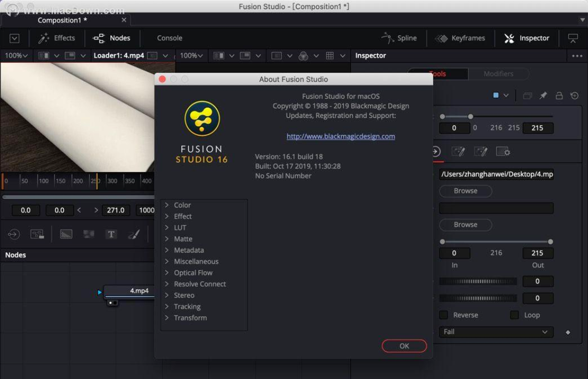Open the Fail dropdown menu

[496, 332]
